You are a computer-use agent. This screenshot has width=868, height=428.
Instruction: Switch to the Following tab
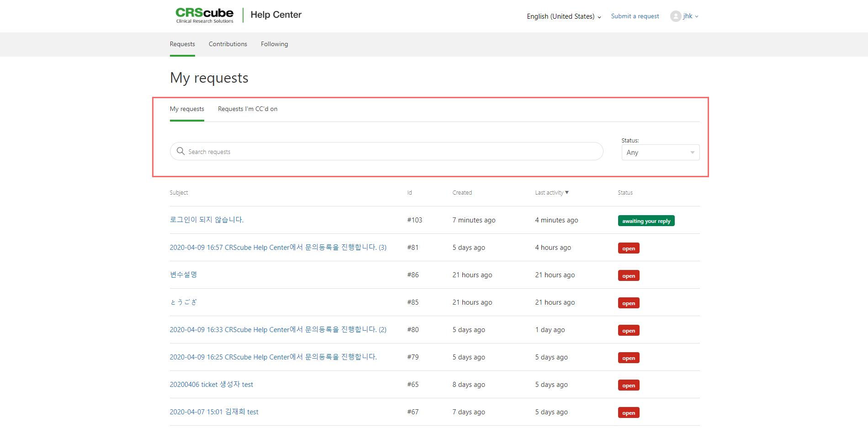pos(274,44)
